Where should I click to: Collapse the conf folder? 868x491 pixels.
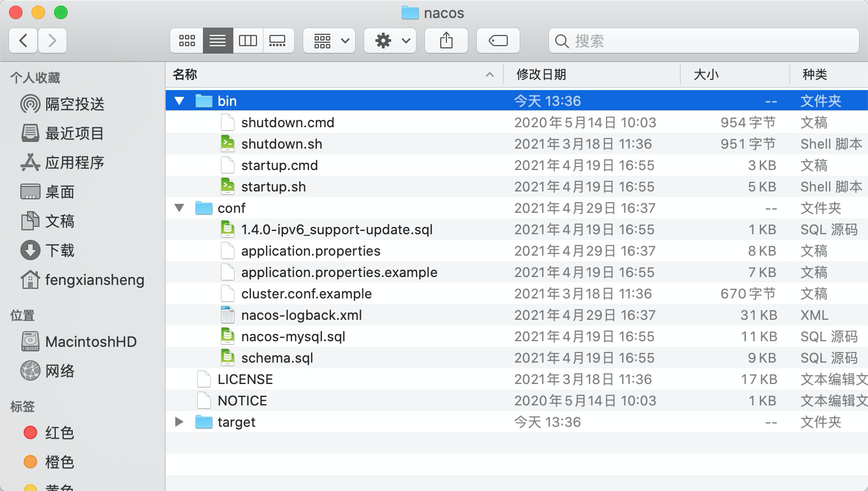tap(179, 208)
